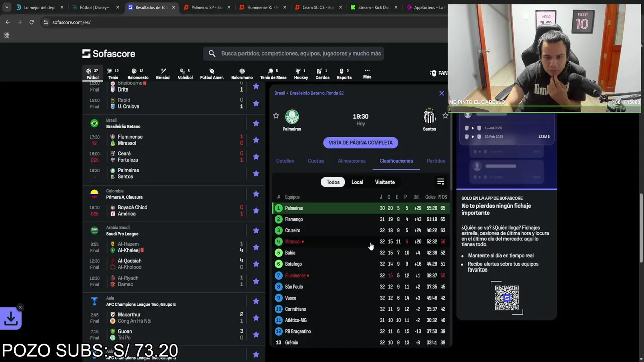The height and width of the screenshot is (362, 644).
Task: Switch to the Fútbol | Disney+ browser tab
Action: coord(95,7)
